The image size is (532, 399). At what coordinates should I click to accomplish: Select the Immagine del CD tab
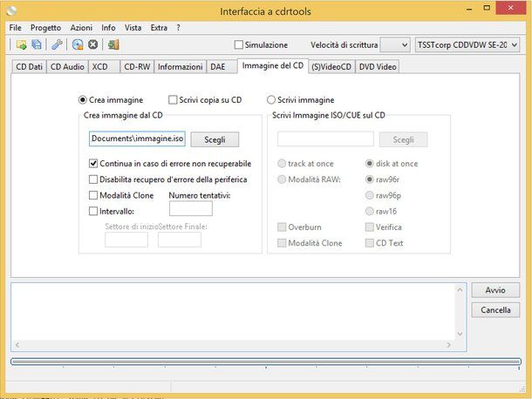click(273, 65)
